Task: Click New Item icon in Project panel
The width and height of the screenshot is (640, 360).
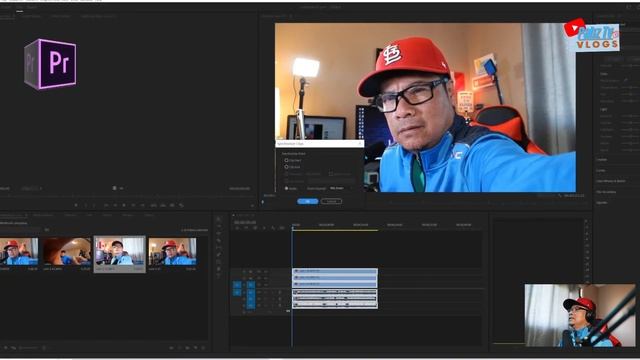Action: pos(196,348)
